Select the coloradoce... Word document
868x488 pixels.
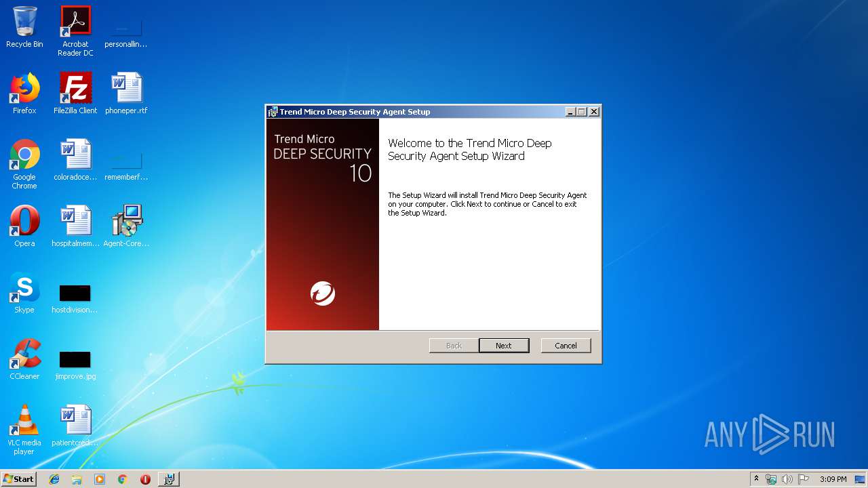(75, 160)
